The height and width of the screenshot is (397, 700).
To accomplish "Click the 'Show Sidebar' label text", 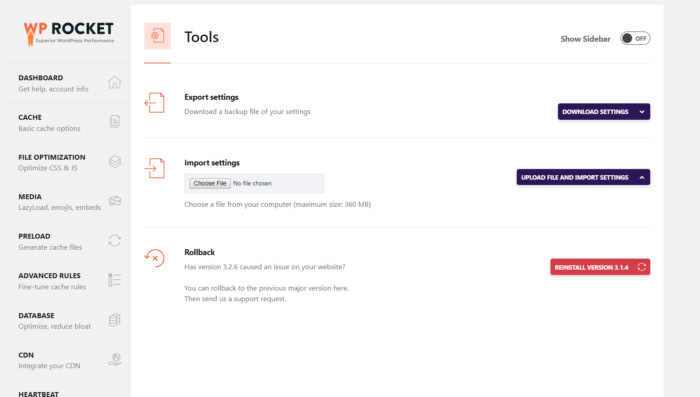I will (x=585, y=39).
